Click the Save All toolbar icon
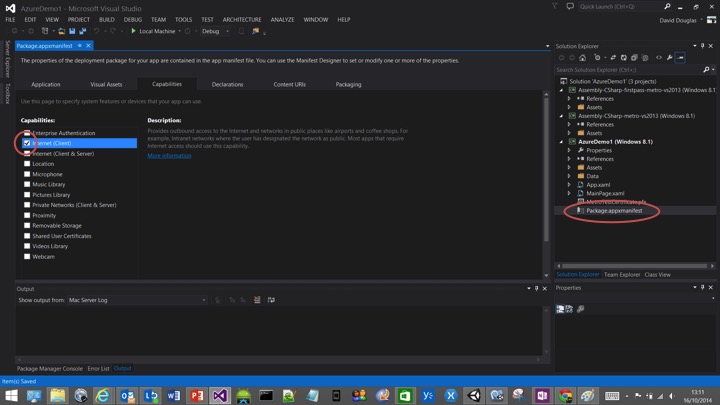Screen dimensions: 720x405 [x=83, y=31]
